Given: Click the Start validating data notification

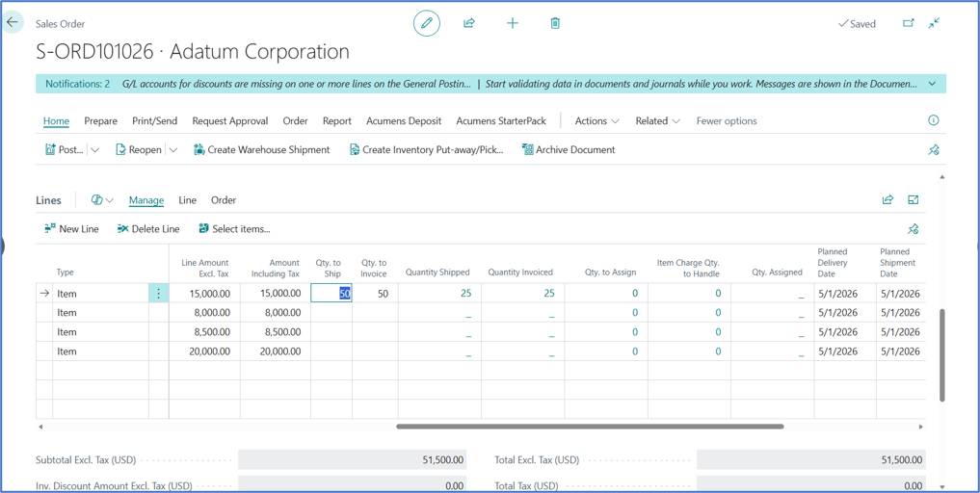Looking at the screenshot, I should tap(702, 84).
